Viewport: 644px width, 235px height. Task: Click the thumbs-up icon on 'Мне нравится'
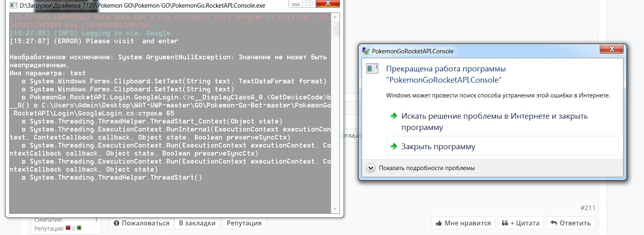point(439,223)
